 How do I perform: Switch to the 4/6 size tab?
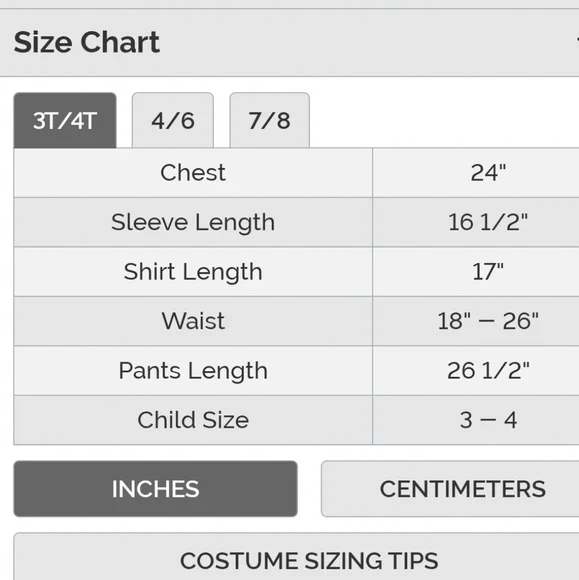173,120
